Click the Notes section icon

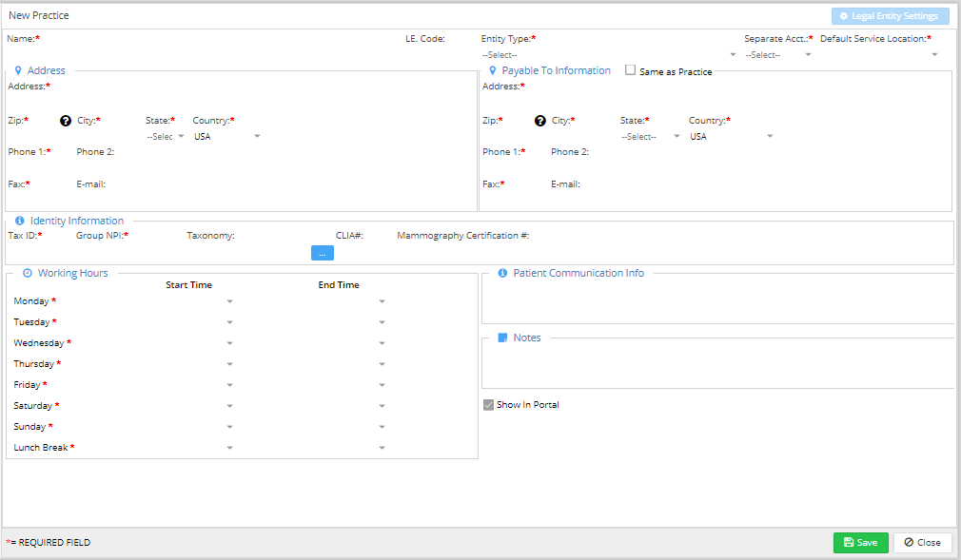click(x=502, y=338)
